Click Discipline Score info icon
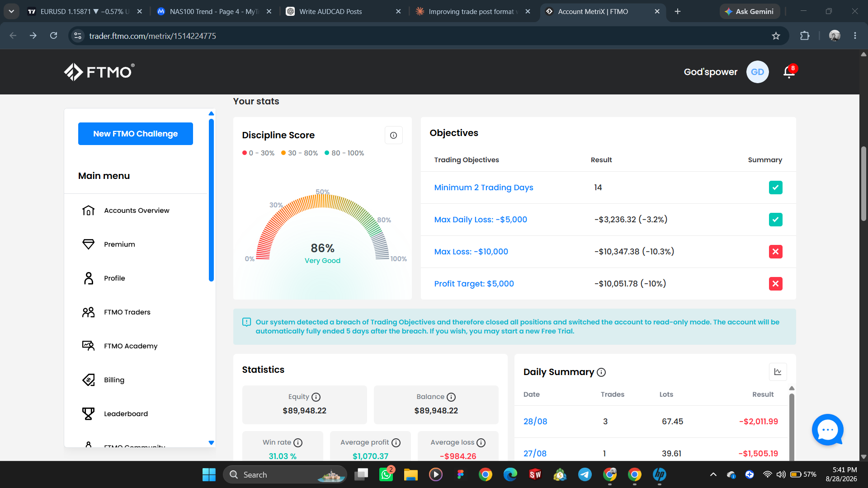Viewport: 868px width, 488px height. coord(393,135)
